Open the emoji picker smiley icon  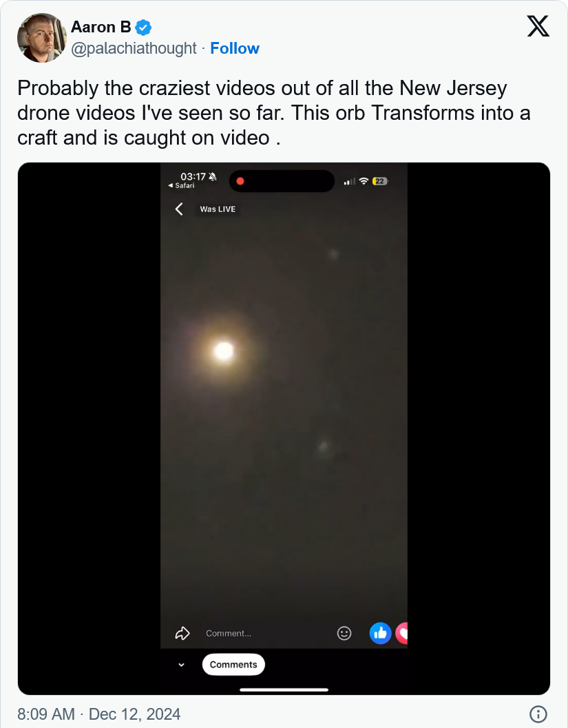(344, 633)
